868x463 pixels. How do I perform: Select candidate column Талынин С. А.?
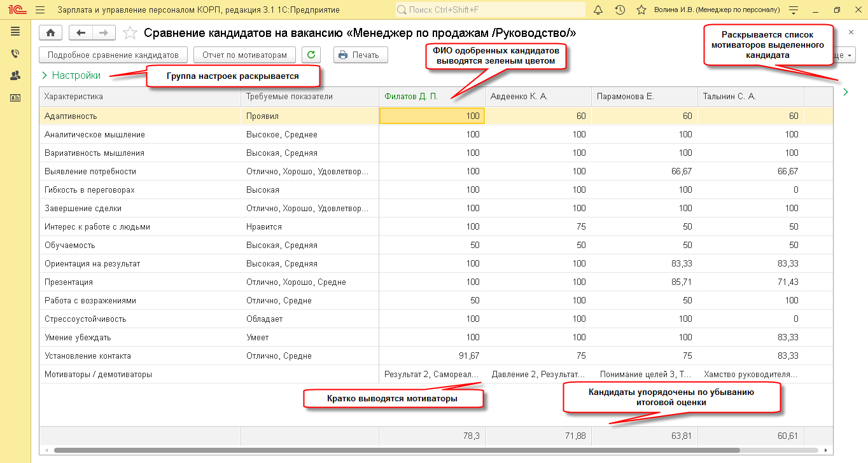pos(751,97)
